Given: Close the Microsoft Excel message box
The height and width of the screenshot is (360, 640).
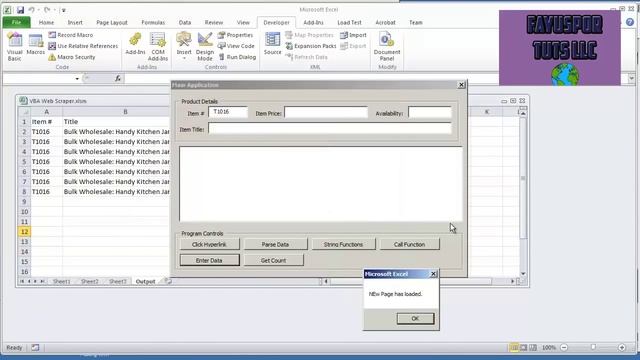Looking at the screenshot, I should pos(433,274).
